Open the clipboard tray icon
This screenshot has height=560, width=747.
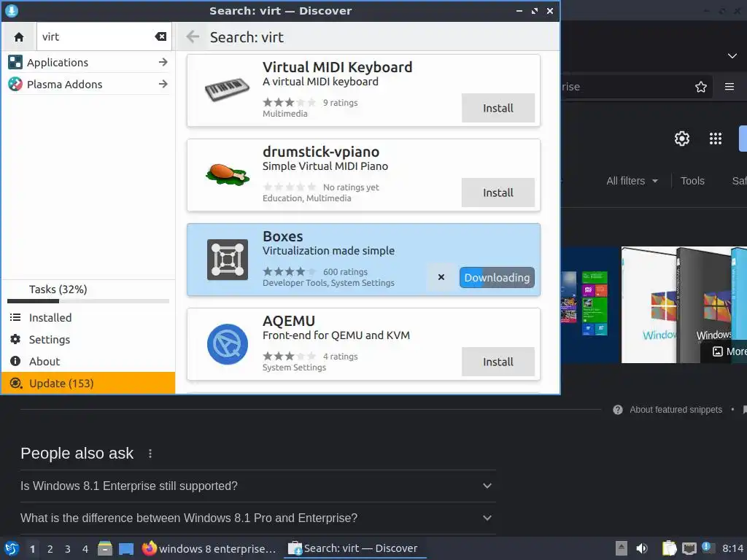[669, 548]
